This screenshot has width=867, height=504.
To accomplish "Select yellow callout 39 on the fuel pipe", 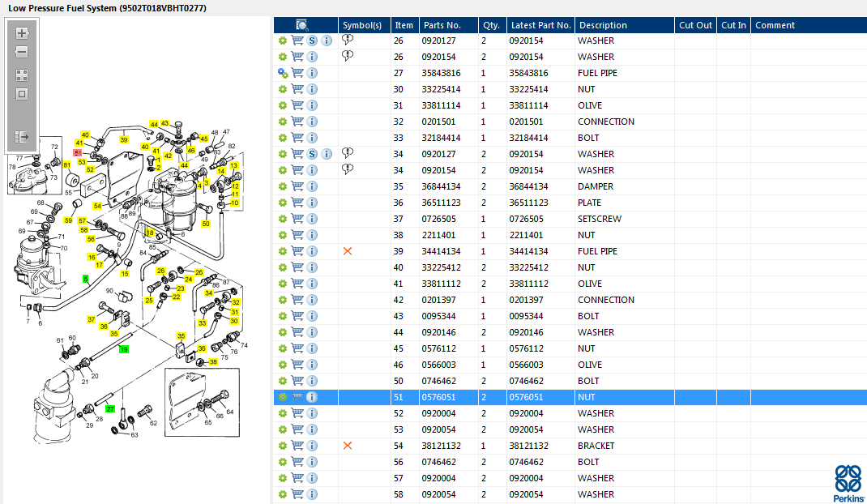I will (x=124, y=139).
